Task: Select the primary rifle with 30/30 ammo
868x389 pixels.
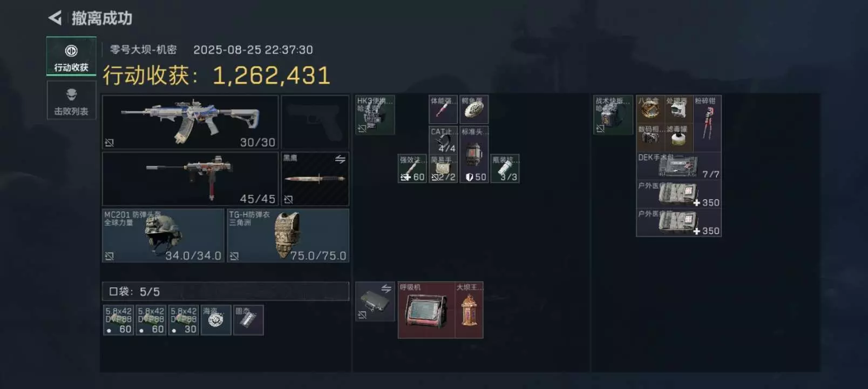Action: (x=190, y=122)
